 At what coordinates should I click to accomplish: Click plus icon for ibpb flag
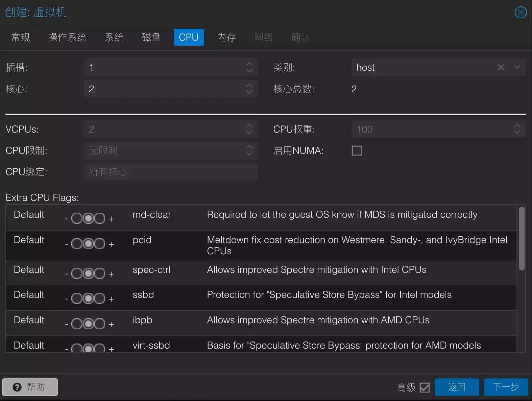111,324
